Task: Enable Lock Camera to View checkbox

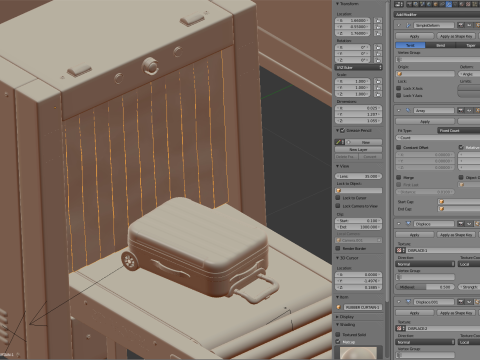Action: coord(338,206)
